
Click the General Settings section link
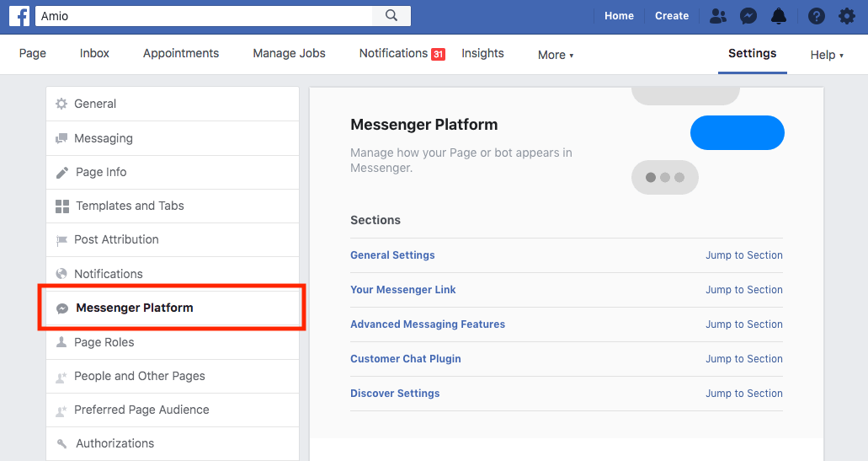(392, 255)
